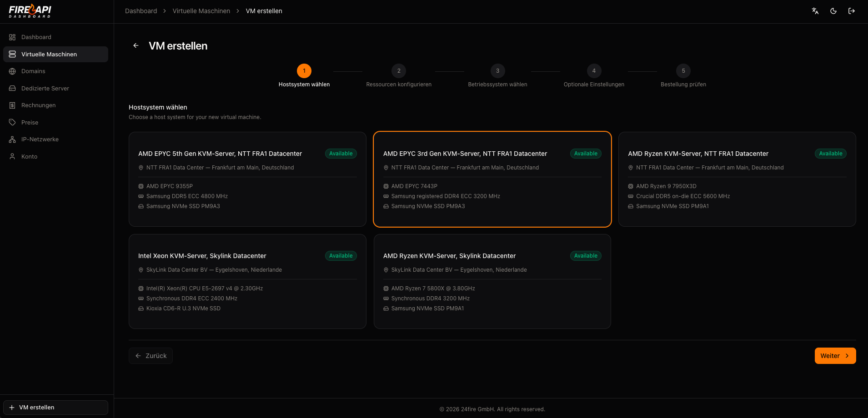Choose AMD Ryzen KVM-Server Skylink host
This screenshot has height=418, width=868.
492,281
